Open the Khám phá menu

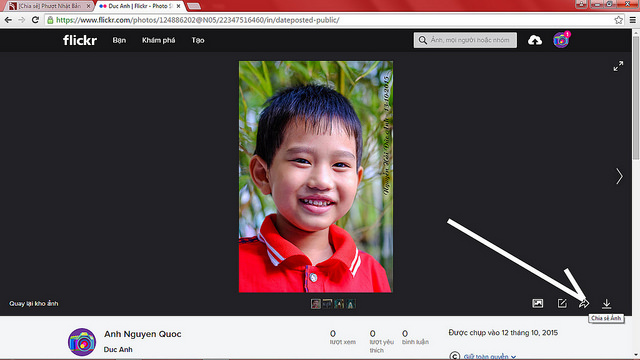pos(158,40)
